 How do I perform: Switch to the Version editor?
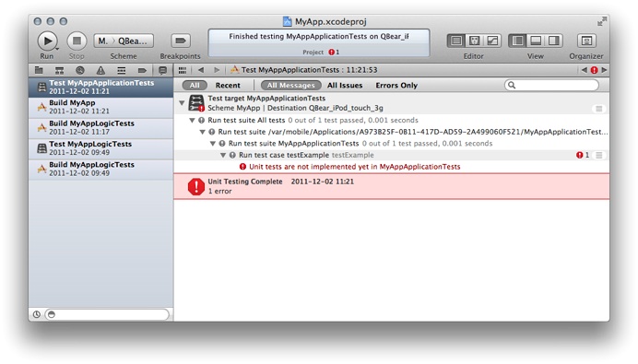coord(492,41)
